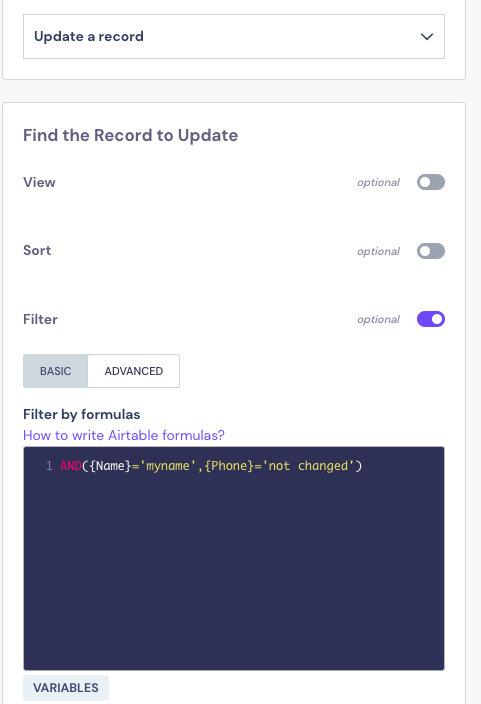Open the Update a record dropdown
This screenshot has height=704, width=481.
tap(234, 36)
